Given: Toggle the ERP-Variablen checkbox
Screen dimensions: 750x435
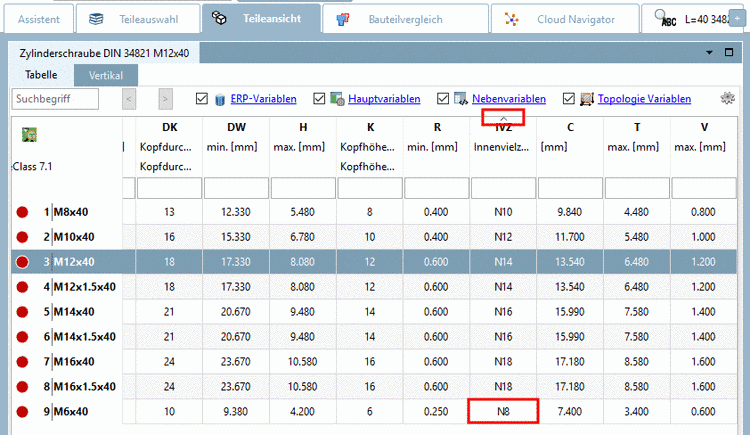Looking at the screenshot, I should coord(202,99).
